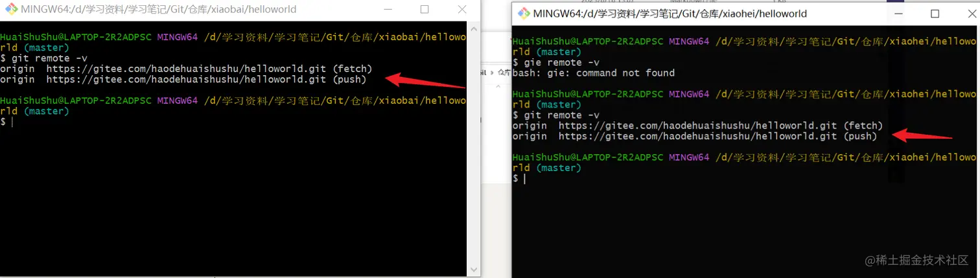
Task: Click the 仓库 breadcrumb in the window behind
Action: [x=504, y=73]
